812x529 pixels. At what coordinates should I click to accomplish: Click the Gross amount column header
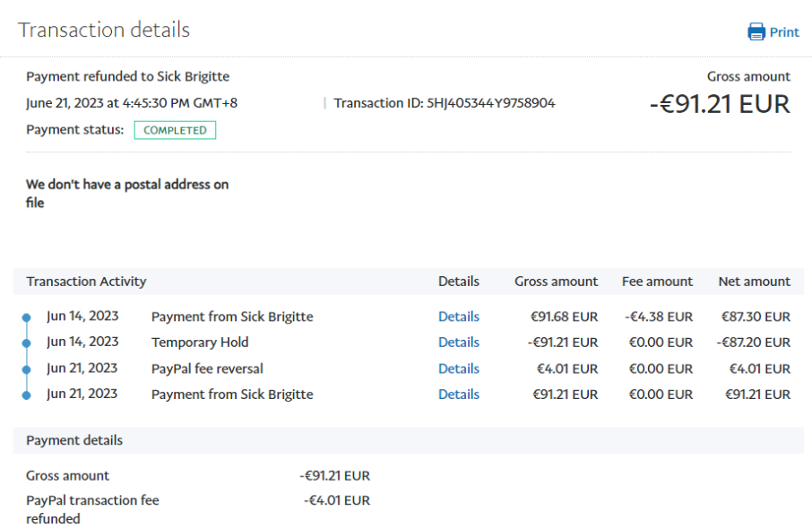pos(556,282)
